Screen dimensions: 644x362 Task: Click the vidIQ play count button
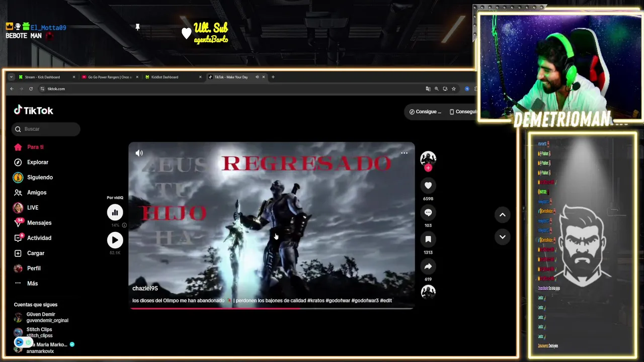[x=115, y=240]
